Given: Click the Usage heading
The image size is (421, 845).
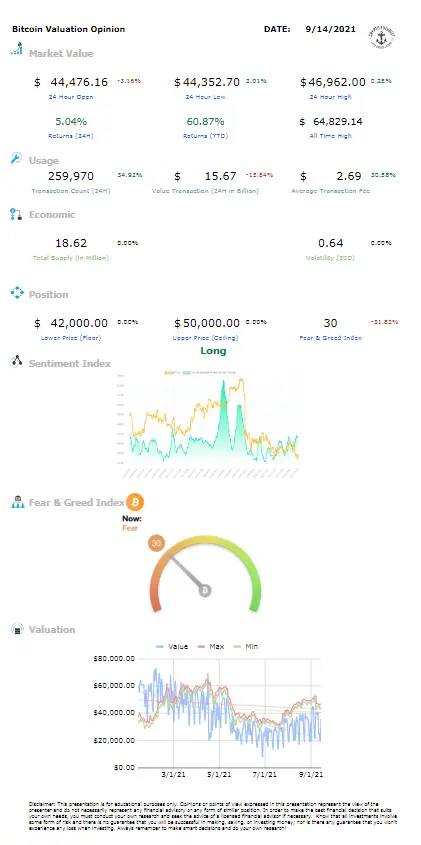Looking at the screenshot, I should point(44,161).
